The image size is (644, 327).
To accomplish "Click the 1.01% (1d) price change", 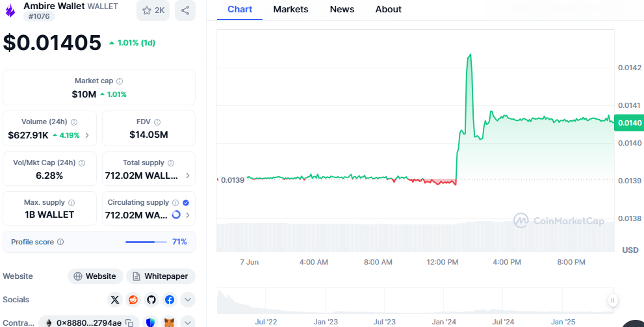I will point(133,43).
